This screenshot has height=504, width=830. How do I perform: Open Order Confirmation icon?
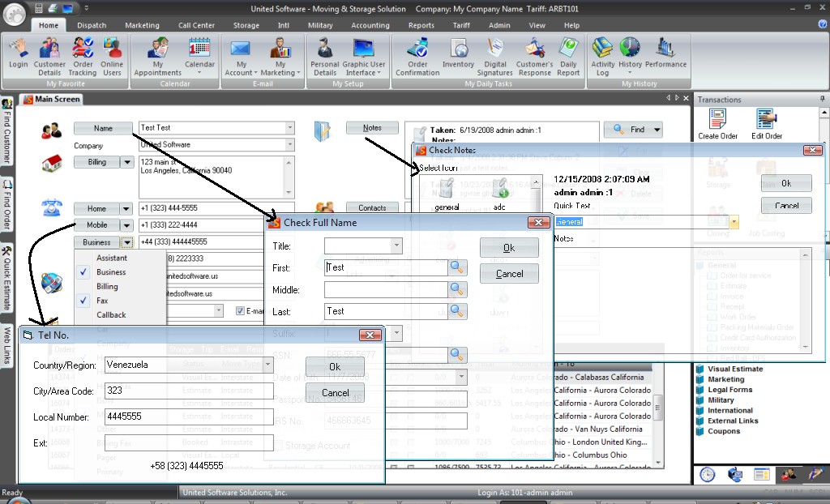click(x=417, y=57)
